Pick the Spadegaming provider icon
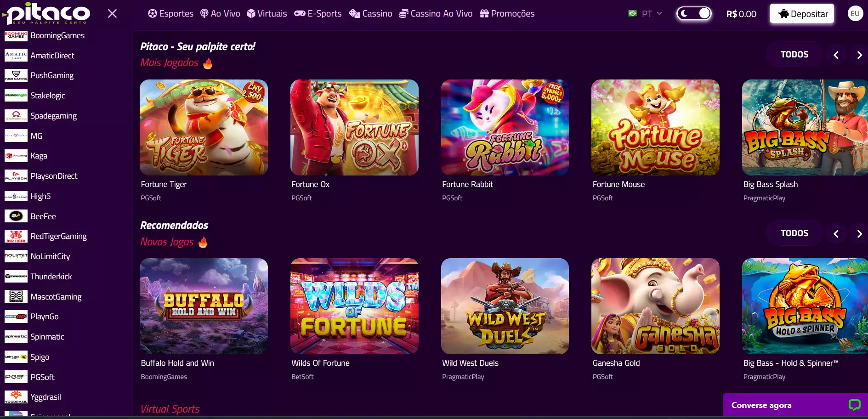 pyautogui.click(x=16, y=116)
